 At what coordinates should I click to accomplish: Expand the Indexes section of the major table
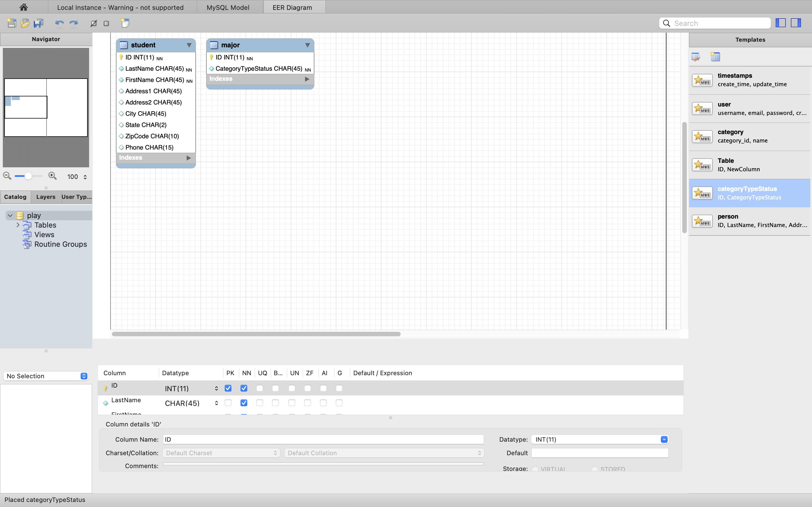(x=307, y=79)
